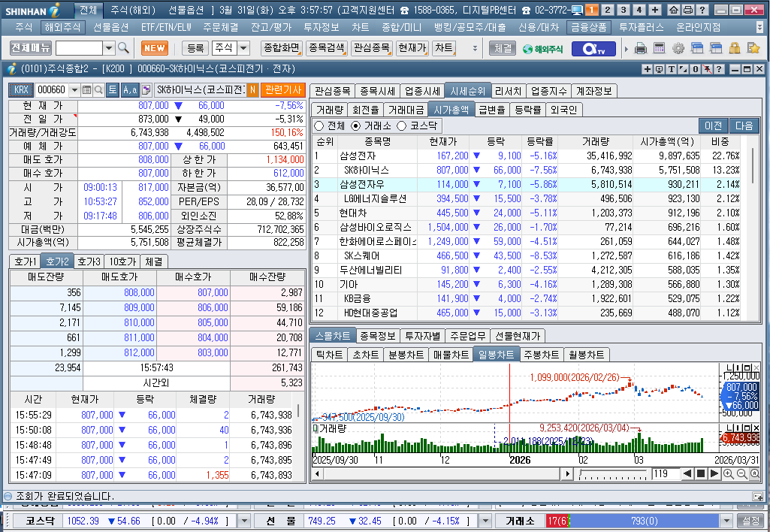Click the orange NEW button
770x532 pixels.
[155, 48]
